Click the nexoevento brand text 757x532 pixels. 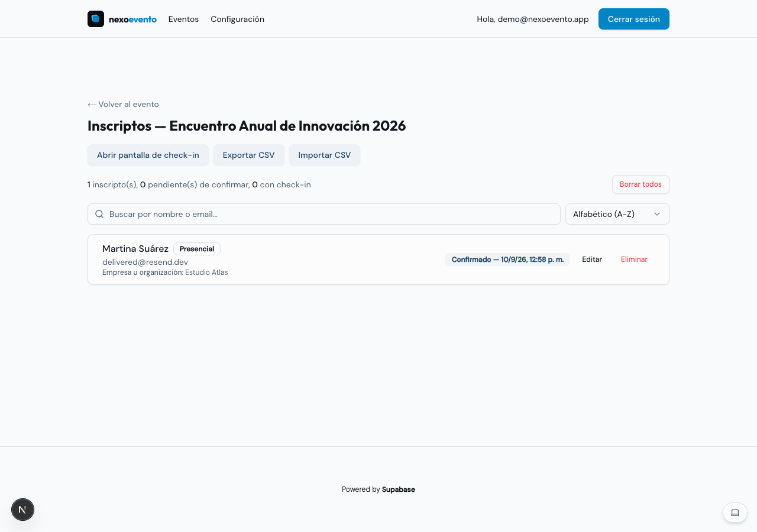pyautogui.click(x=132, y=19)
